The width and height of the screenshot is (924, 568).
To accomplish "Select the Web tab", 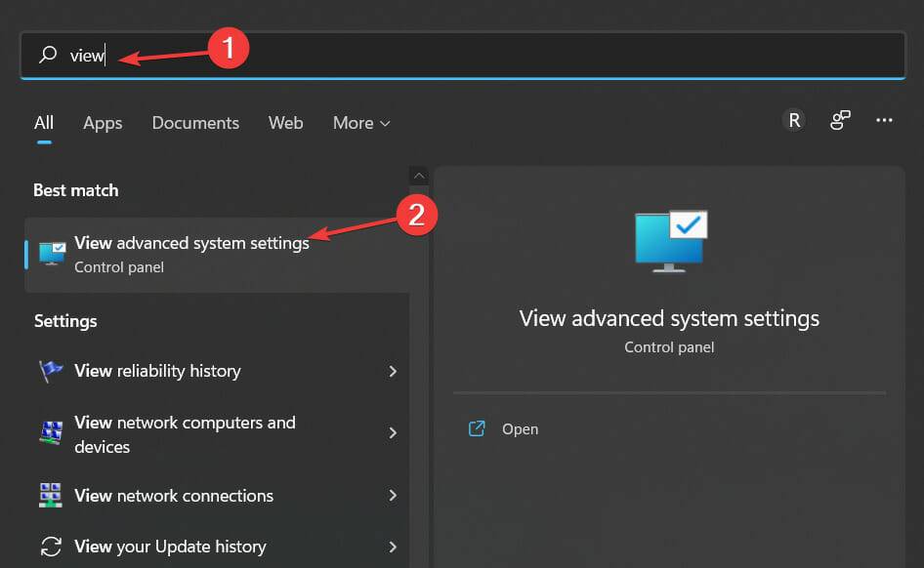I will pyautogui.click(x=285, y=123).
